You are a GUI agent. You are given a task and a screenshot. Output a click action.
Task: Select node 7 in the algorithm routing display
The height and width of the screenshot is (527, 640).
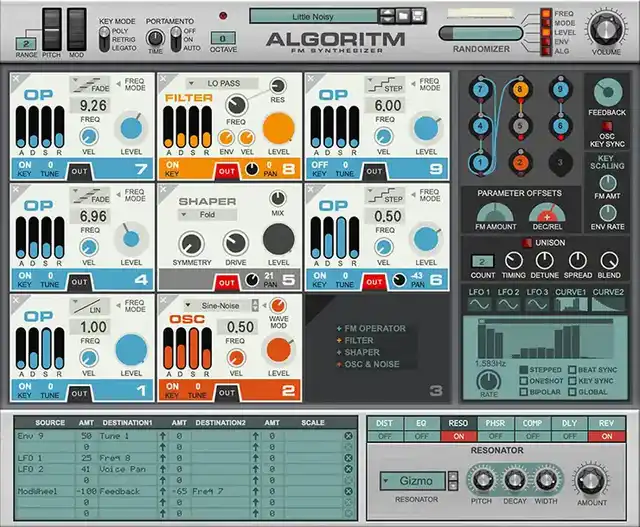[480, 89]
